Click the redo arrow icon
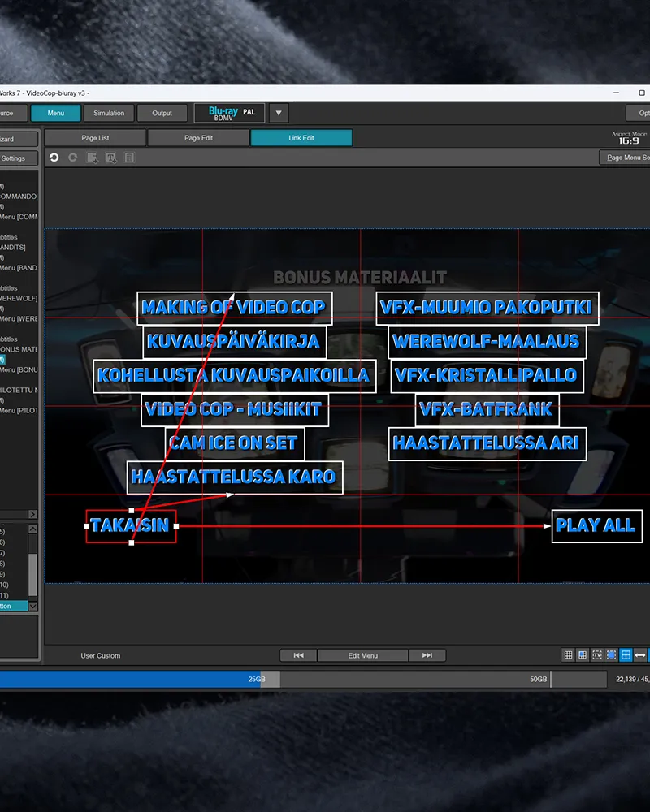The image size is (650, 812). click(x=72, y=158)
